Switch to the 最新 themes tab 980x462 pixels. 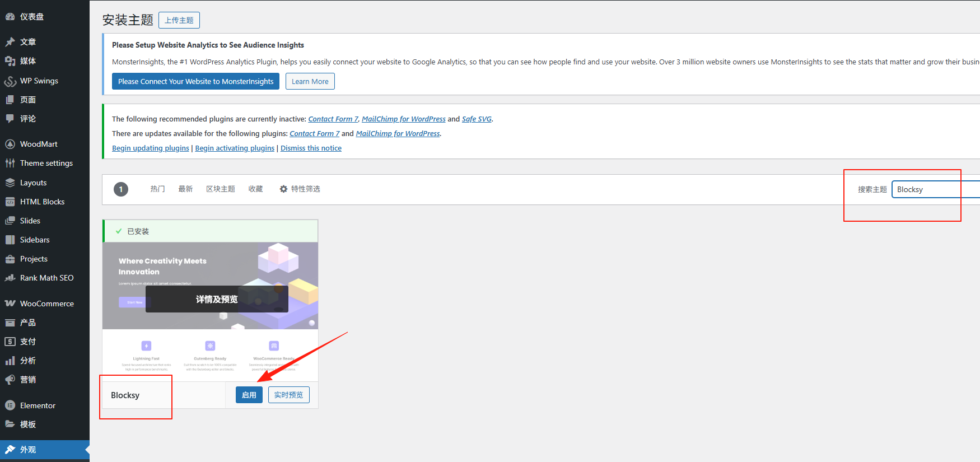(x=185, y=189)
